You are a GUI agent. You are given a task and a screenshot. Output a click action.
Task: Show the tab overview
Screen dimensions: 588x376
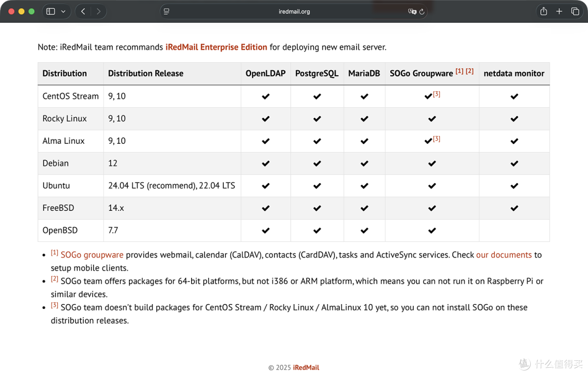(x=575, y=11)
